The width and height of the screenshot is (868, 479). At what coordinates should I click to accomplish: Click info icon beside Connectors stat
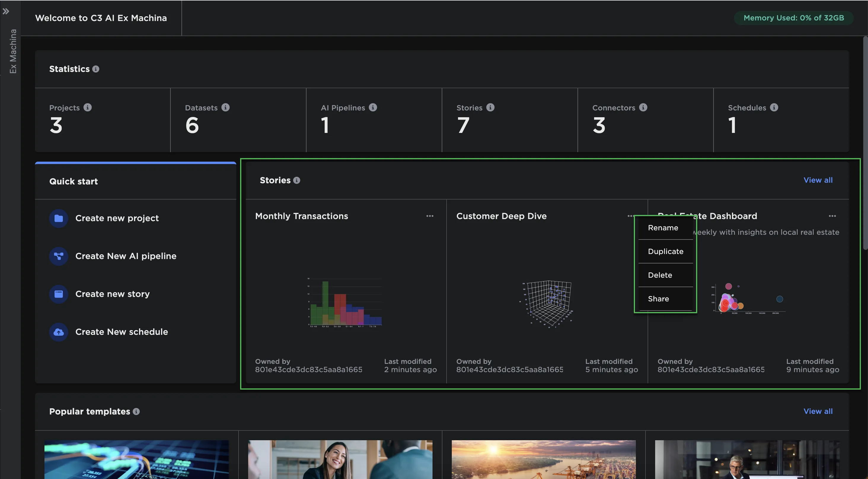pos(643,107)
